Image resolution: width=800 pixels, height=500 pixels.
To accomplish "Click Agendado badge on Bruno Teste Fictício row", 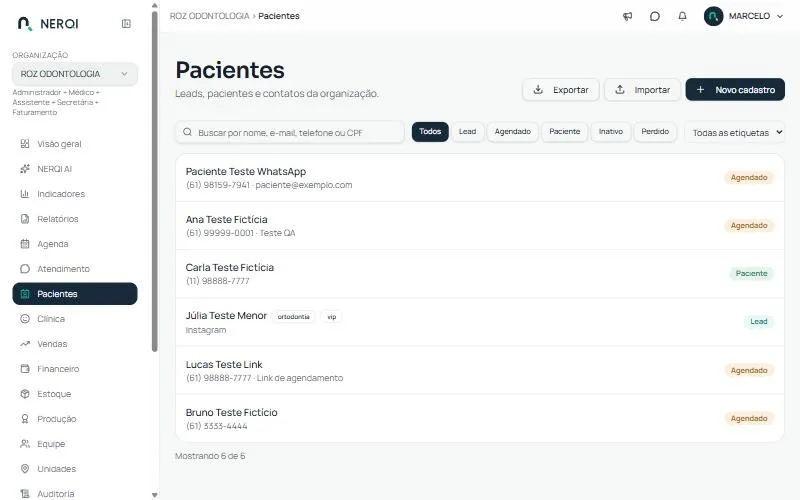I will point(749,418).
